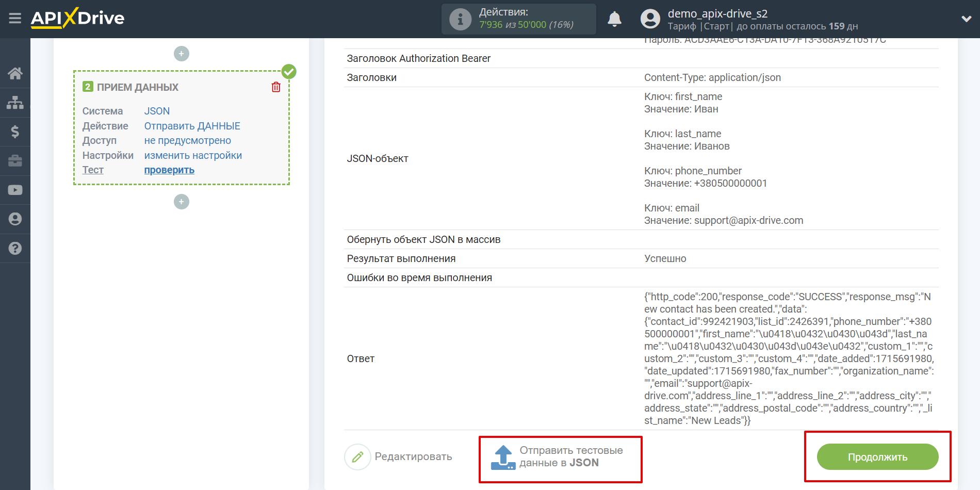The height and width of the screenshot is (490, 980).
Task: Go to the home sidebar icon
Action: 15,73
